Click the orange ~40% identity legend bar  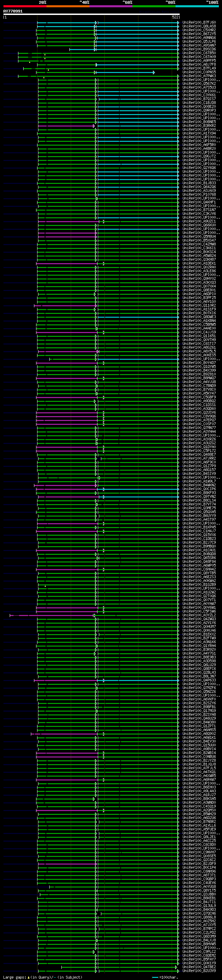68,6
